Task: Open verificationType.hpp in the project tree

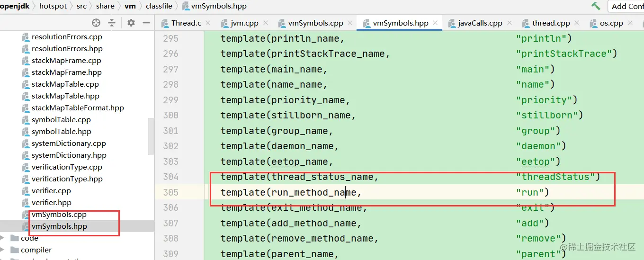Action: pos(67,179)
